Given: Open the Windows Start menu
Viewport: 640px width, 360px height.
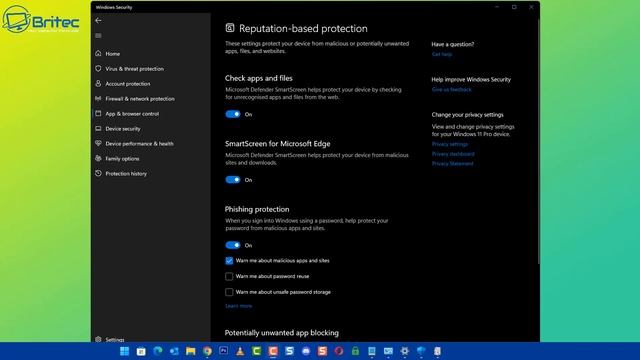Looking at the screenshot, I should 124,351.
